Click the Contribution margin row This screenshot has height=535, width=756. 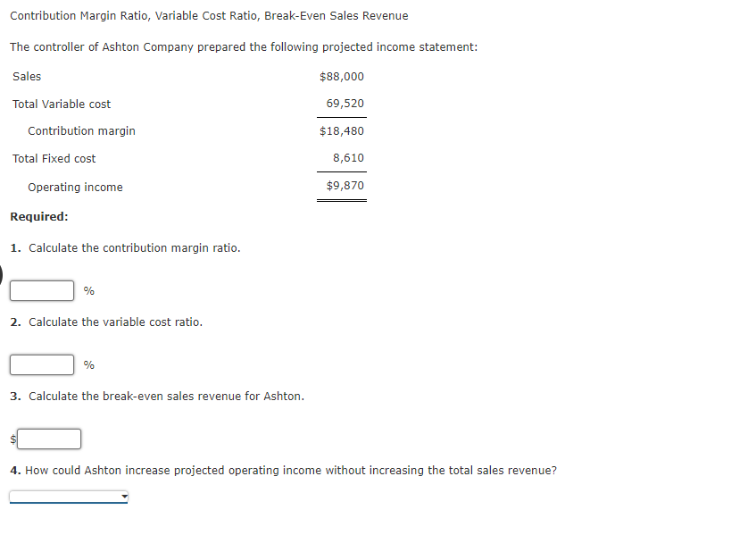pyautogui.click(x=81, y=130)
